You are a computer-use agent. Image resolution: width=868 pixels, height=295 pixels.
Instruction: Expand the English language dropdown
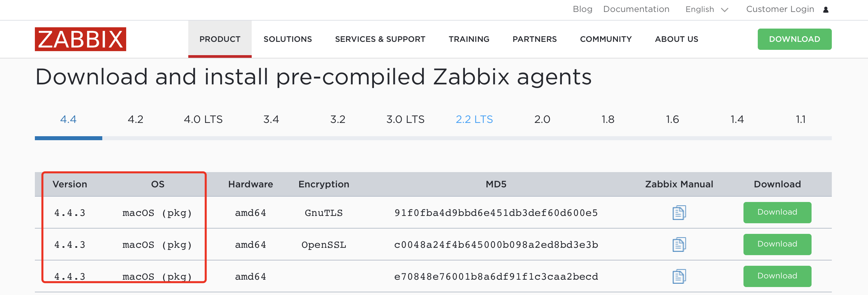706,9
